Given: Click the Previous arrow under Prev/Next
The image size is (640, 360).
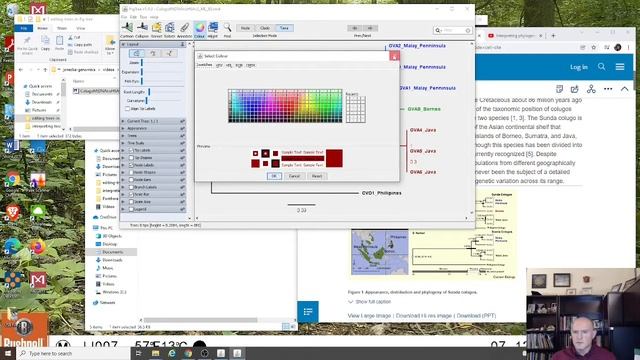Looking at the screenshot, I should coord(355,28).
